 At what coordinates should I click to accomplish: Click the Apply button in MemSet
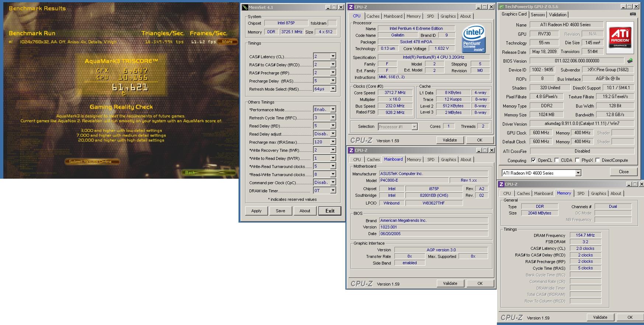coord(256,211)
